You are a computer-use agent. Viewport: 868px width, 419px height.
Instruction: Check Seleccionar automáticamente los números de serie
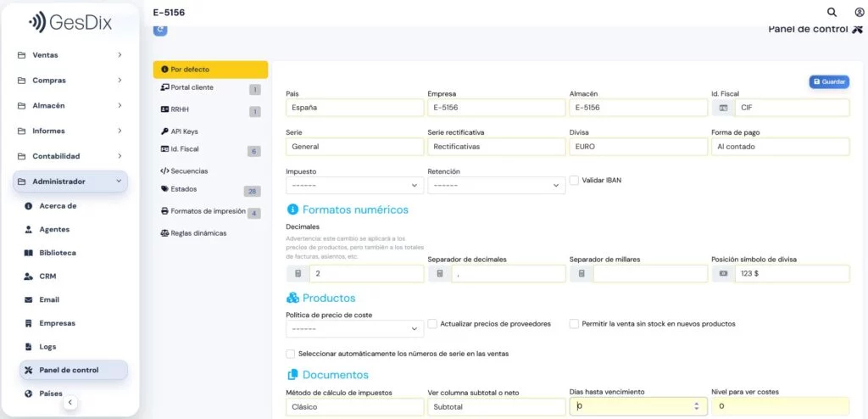[x=291, y=354]
